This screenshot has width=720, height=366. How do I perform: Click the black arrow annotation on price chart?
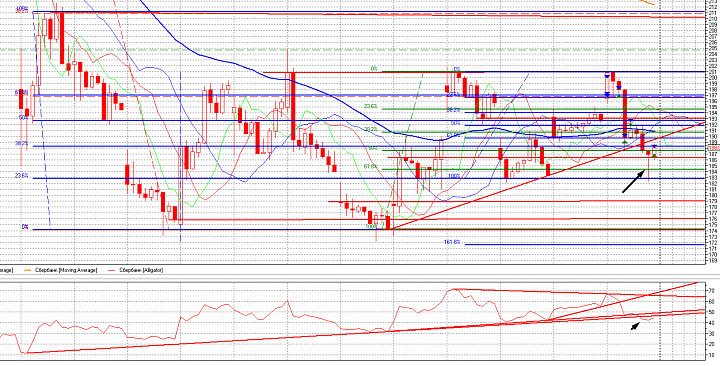(633, 181)
